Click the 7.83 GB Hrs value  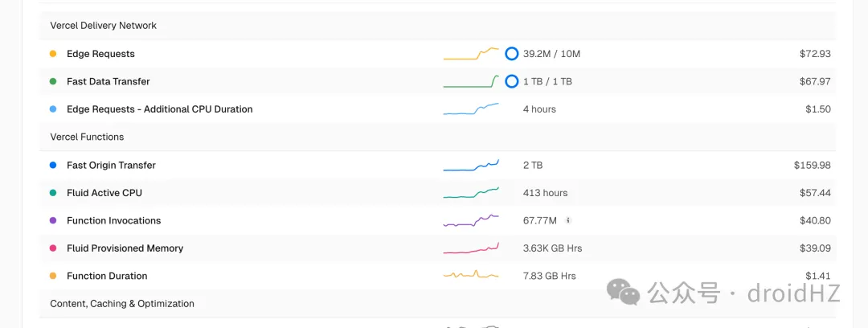(550, 276)
